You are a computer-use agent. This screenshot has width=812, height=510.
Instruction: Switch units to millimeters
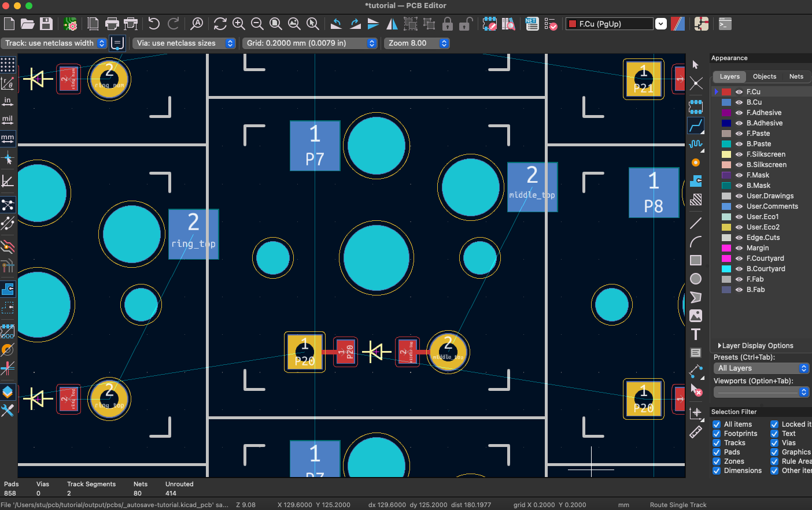pyautogui.click(x=8, y=139)
